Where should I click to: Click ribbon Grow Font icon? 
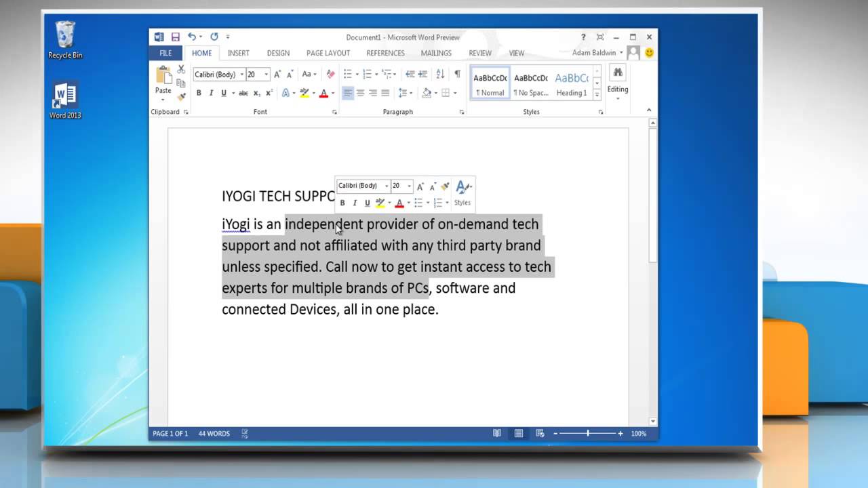[x=277, y=75]
